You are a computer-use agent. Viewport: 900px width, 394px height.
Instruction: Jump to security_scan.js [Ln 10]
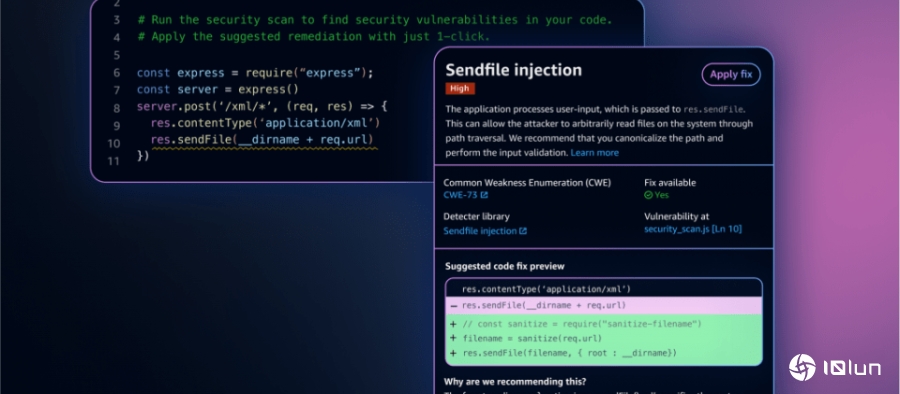click(x=693, y=229)
